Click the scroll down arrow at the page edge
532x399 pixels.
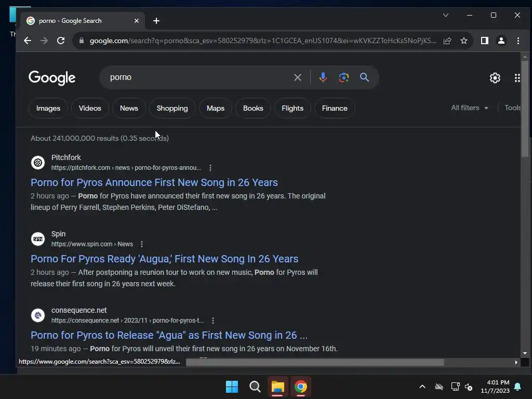[x=525, y=353]
